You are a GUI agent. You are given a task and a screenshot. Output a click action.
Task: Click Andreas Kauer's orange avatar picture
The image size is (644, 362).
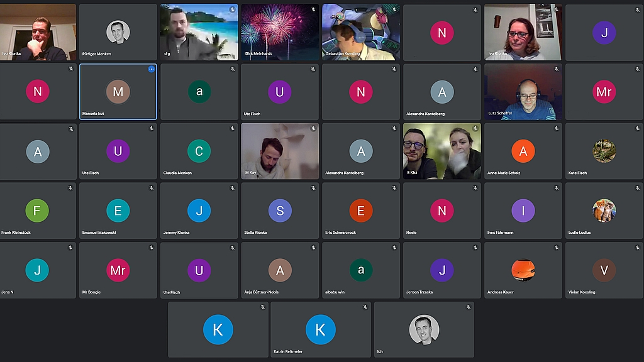coord(523,270)
